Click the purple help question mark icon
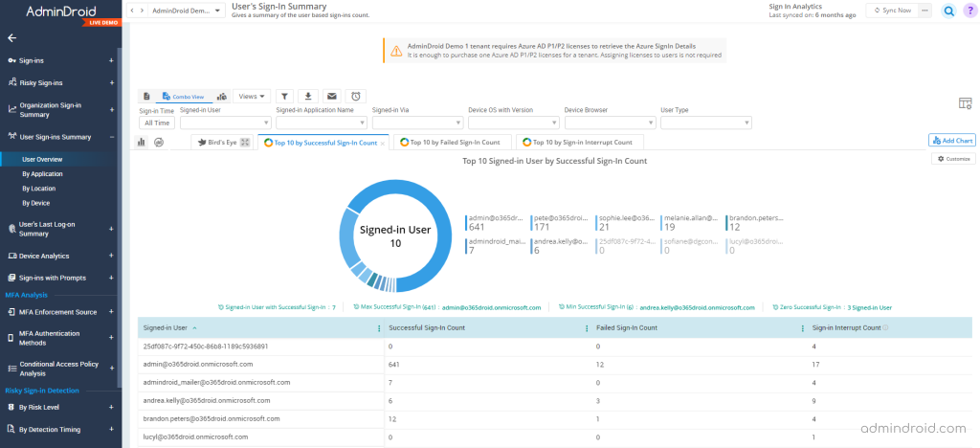 click(x=969, y=11)
